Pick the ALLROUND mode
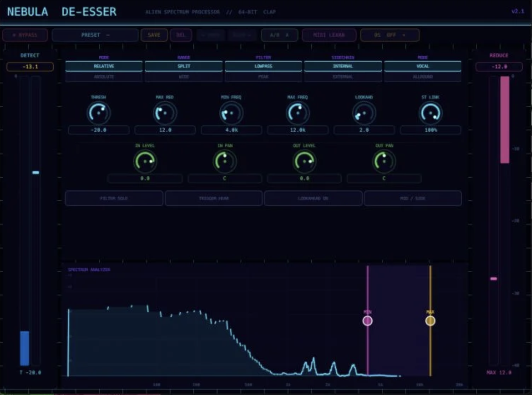The width and height of the screenshot is (532, 395). click(x=423, y=77)
